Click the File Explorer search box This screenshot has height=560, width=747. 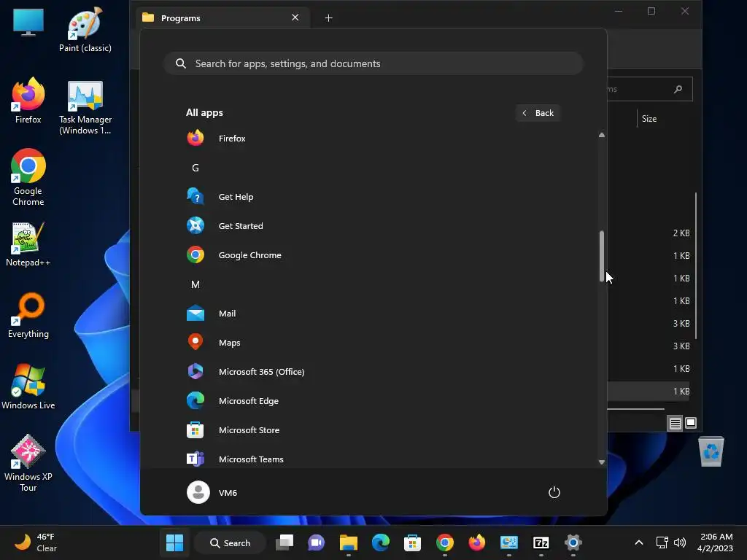pos(650,89)
